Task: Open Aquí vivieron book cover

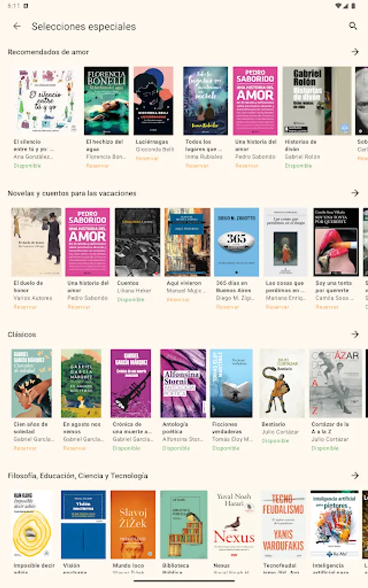Action: [x=187, y=242]
